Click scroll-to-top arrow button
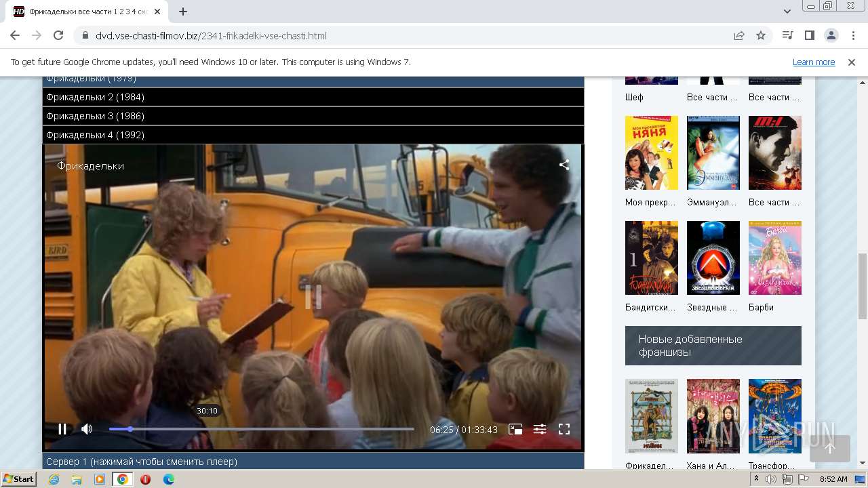This screenshot has width=868, height=488. coord(830,448)
